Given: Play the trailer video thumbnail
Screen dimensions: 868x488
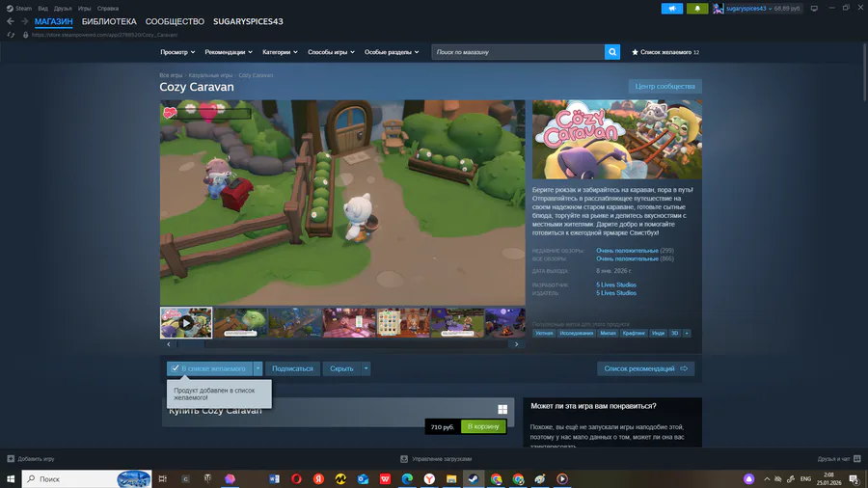Looking at the screenshot, I should click(x=186, y=322).
